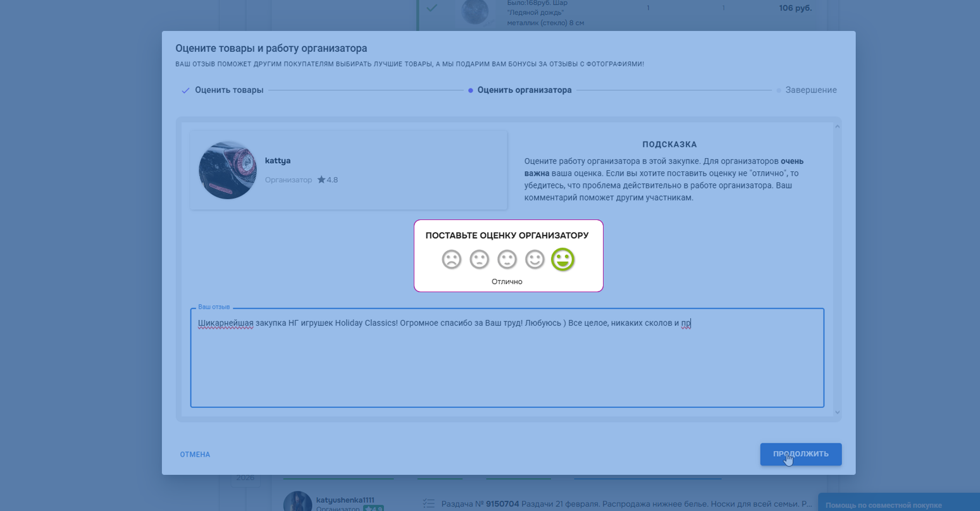Select the saddest frowning face rating
Image resolution: width=980 pixels, height=511 pixels.
coord(451,259)
